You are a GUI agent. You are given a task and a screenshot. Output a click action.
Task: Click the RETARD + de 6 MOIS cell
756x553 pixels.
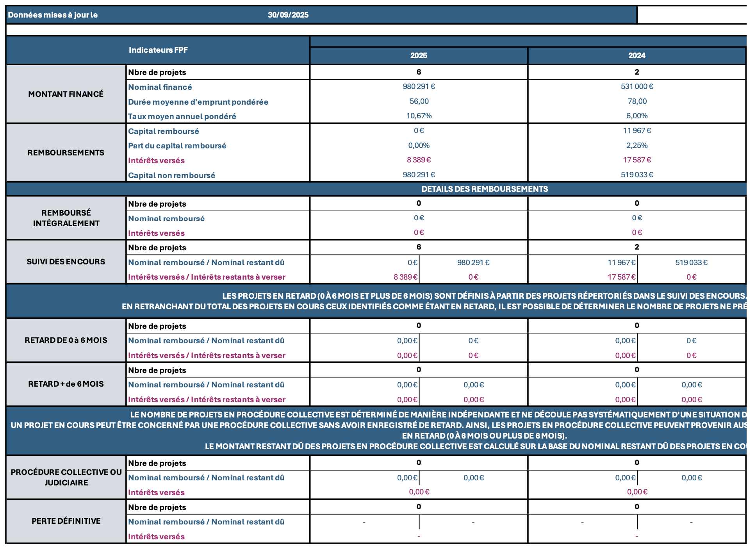[x=66, y=384]
